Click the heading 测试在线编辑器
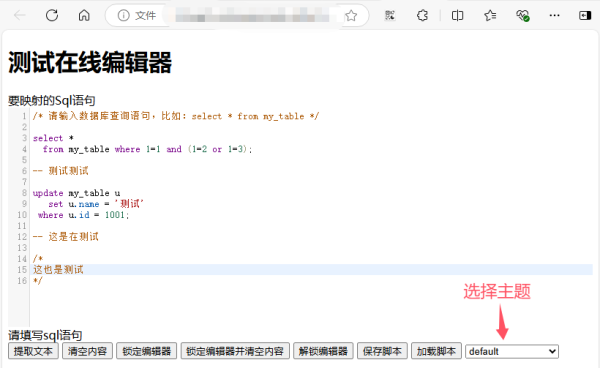This screenshot has width=600, height=368. [90, 62]
